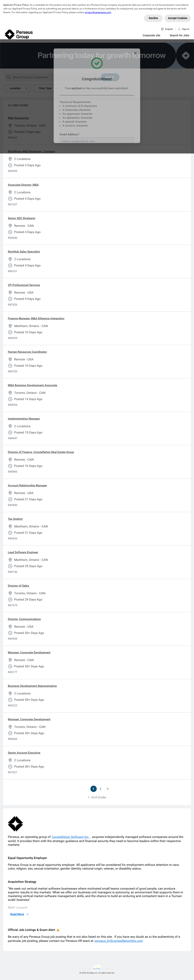Accept Cookies in privacy banner
Screen dimensions: 194x980
click(x=177, y=18)
